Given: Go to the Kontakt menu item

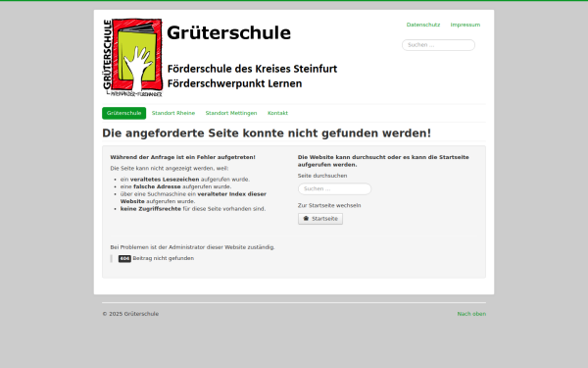Looking at the screenshot, I should coord(277,113).
